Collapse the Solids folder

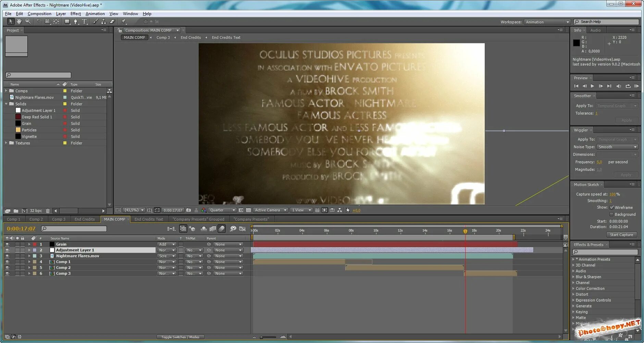(6, 104)
